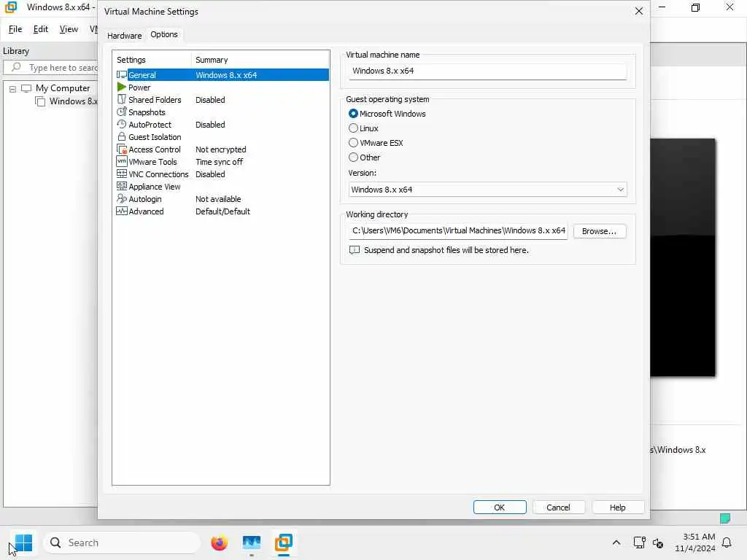This screenshot has width=747, height=560.
Task: Select AutoProtect in the settings list
Action: click(x=220, y=125)
